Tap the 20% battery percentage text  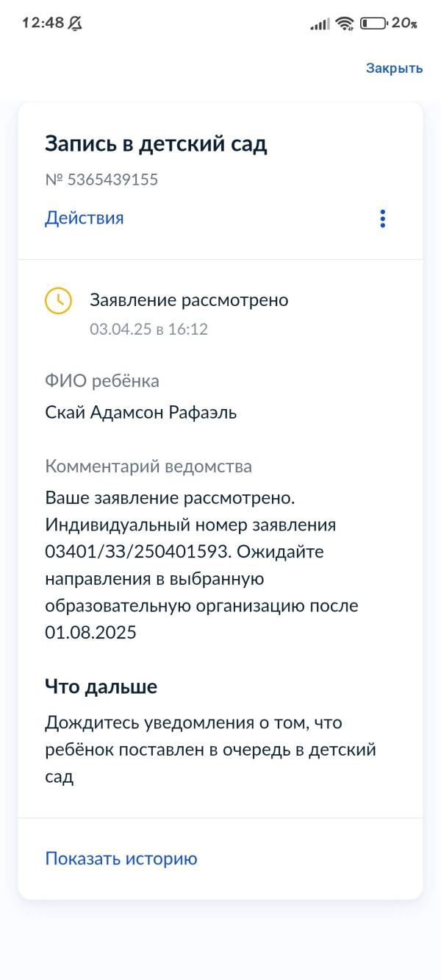click(405, 24)
